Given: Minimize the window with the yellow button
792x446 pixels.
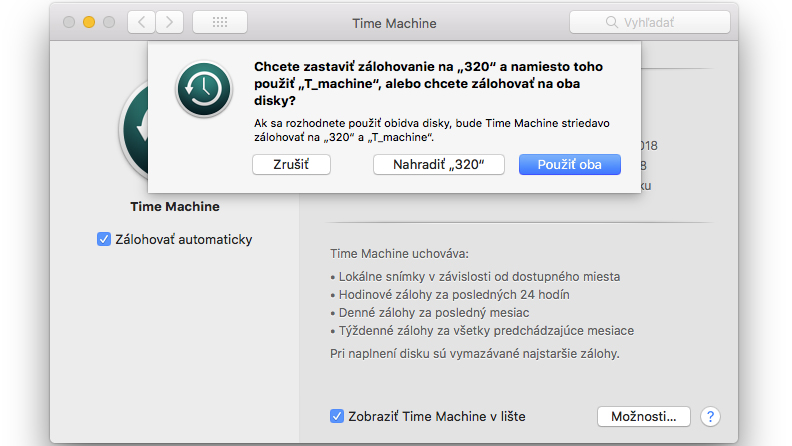Looking at the screenshot, I should [x=89, y=22].
